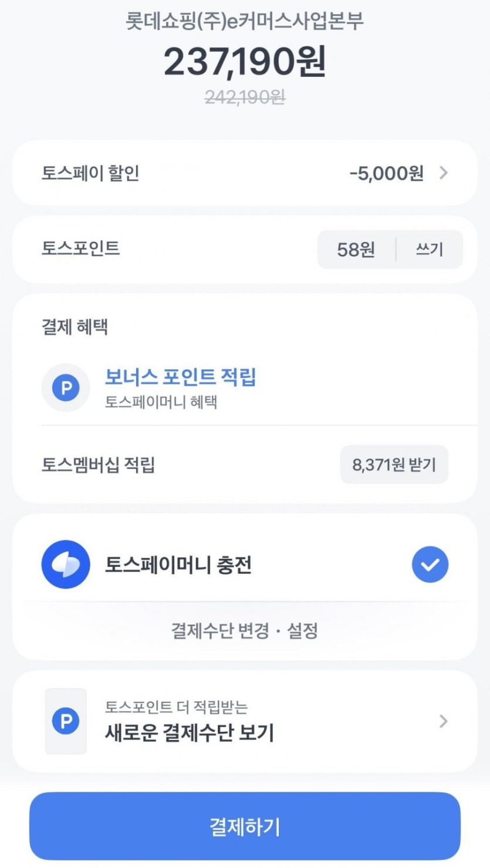Click the 237,190원 total payment amount
The width and height of the screenshot is (490, 868).
click(x=244, y=62)
